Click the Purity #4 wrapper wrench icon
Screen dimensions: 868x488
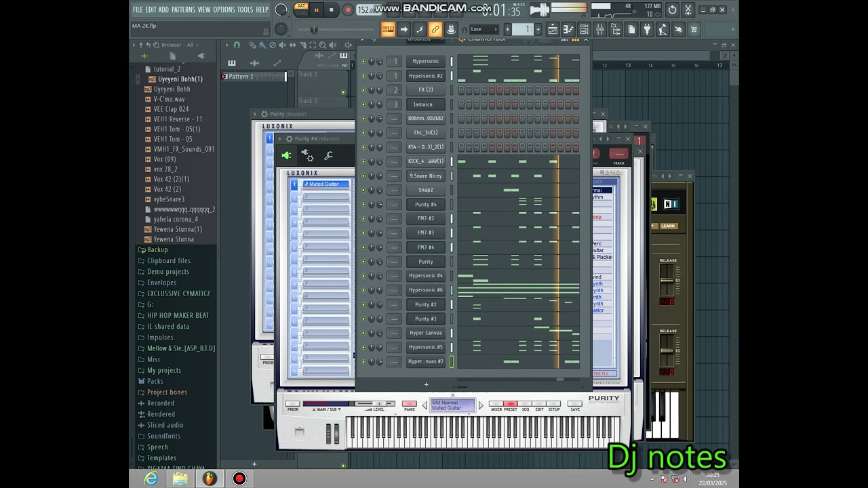(328, 155)
